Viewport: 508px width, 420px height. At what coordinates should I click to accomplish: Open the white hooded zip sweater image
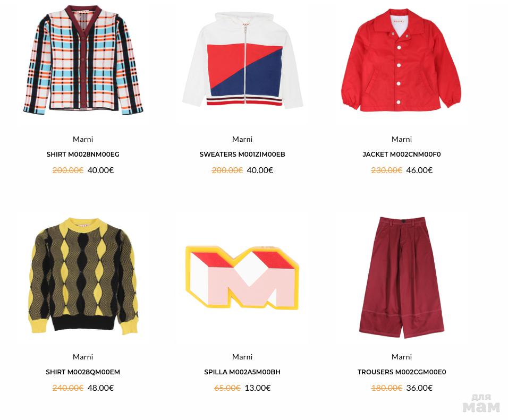tap(242, 60)
